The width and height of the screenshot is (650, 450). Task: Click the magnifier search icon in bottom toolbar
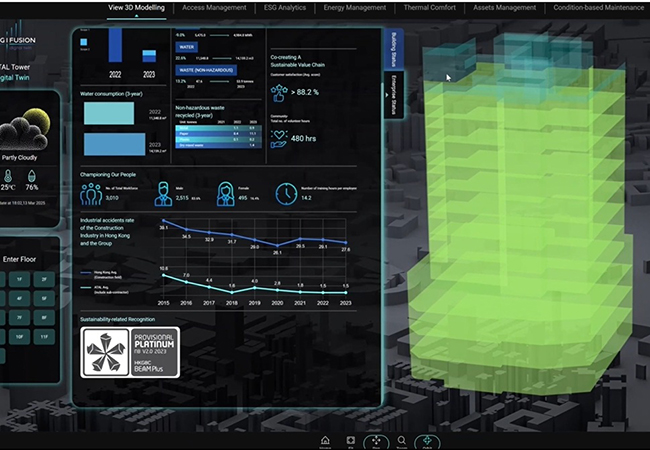click(402, 440)
